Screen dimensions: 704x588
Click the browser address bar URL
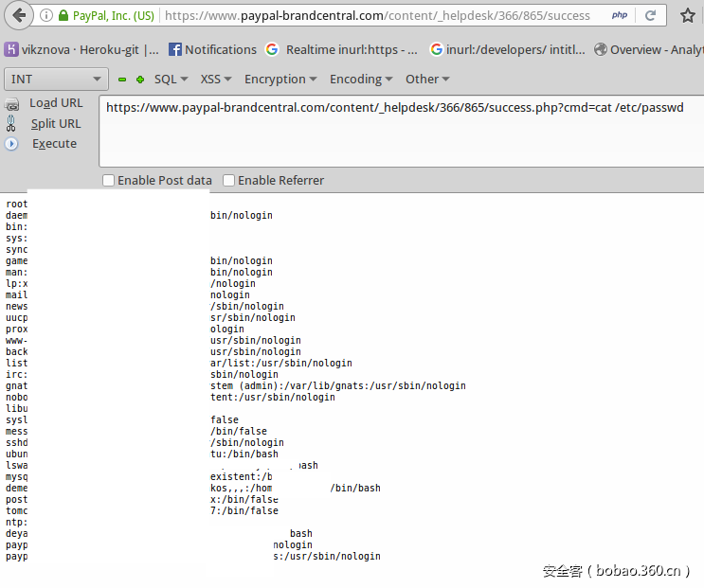[377, 16]
